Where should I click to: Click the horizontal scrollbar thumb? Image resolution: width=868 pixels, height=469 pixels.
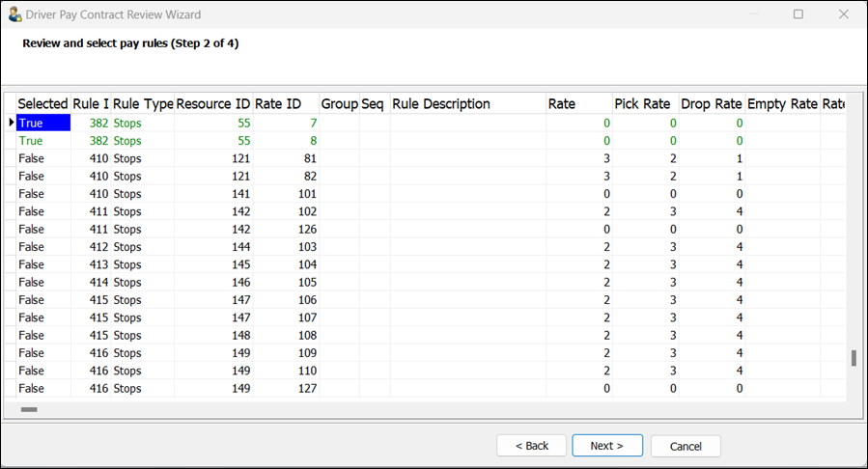tap(29, 409)
